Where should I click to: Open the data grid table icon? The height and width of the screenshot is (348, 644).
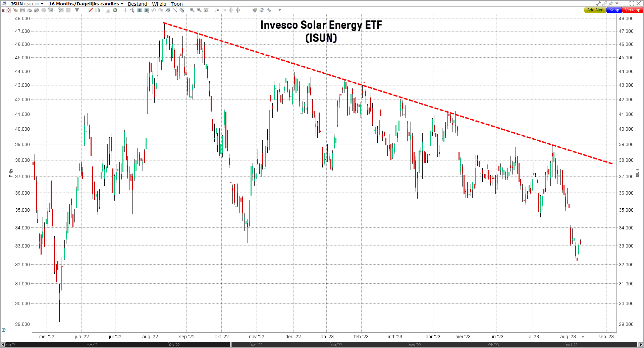tap(22, 10)
